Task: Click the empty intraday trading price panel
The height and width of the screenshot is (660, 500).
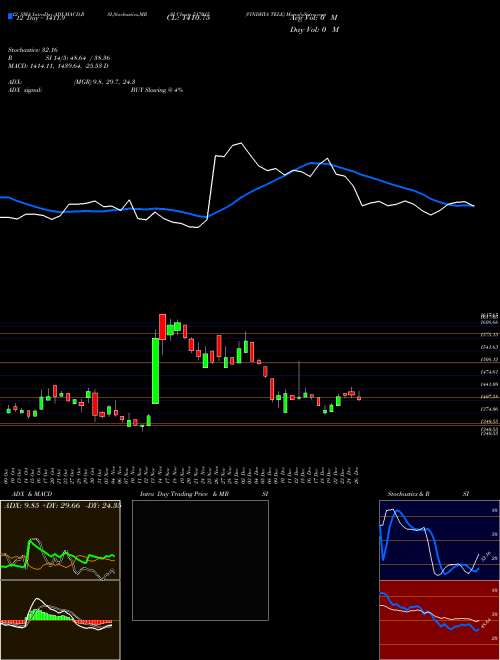Action: (x=200, y=560)
